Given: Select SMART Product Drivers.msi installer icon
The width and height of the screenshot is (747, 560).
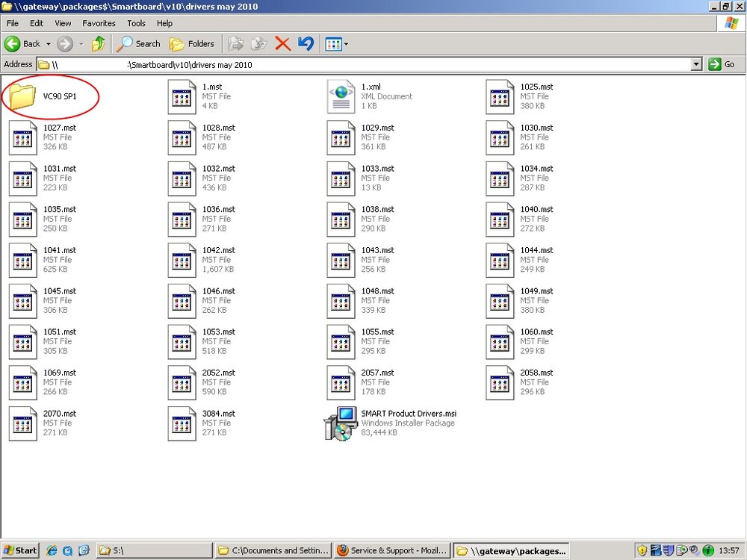Looking at the screenshot, I should click(340, 424).
